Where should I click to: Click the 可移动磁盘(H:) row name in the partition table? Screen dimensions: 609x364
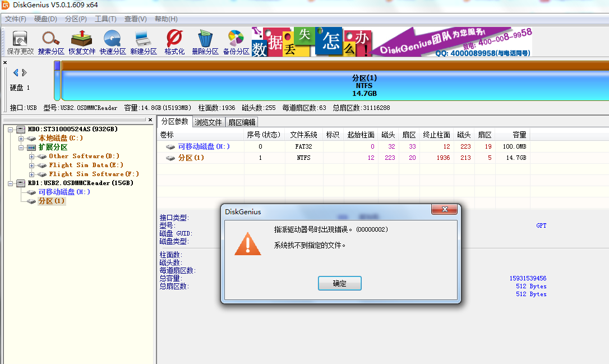click(204, 147)
